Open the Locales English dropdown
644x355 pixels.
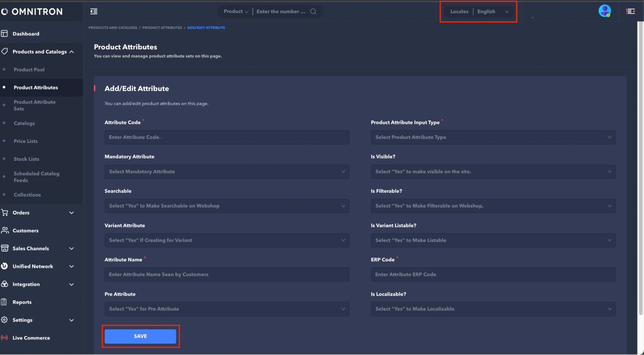click(492, 12)
